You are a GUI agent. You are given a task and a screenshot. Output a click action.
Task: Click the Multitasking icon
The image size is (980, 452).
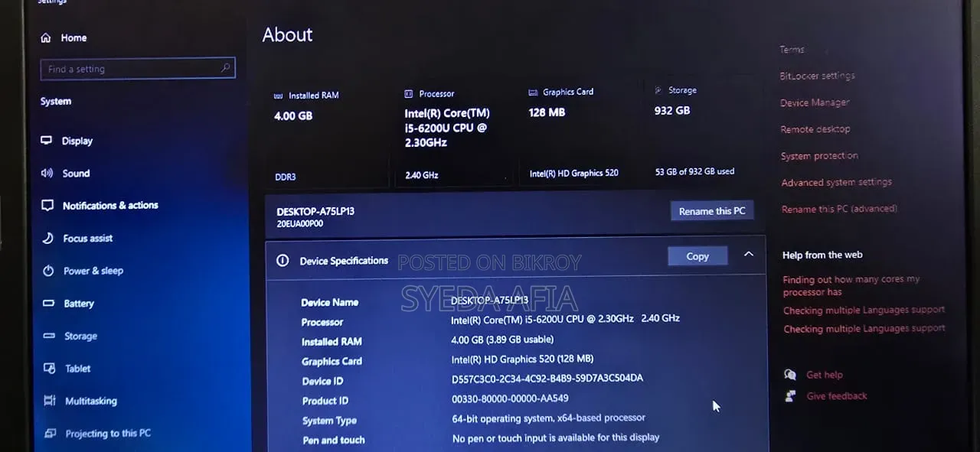point(51,401)
